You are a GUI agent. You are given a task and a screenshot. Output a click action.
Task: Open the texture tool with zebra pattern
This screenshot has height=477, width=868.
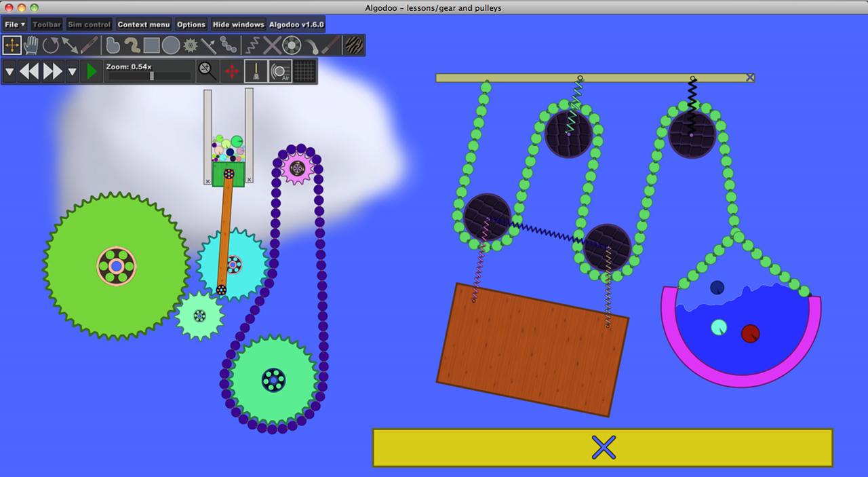354,45
